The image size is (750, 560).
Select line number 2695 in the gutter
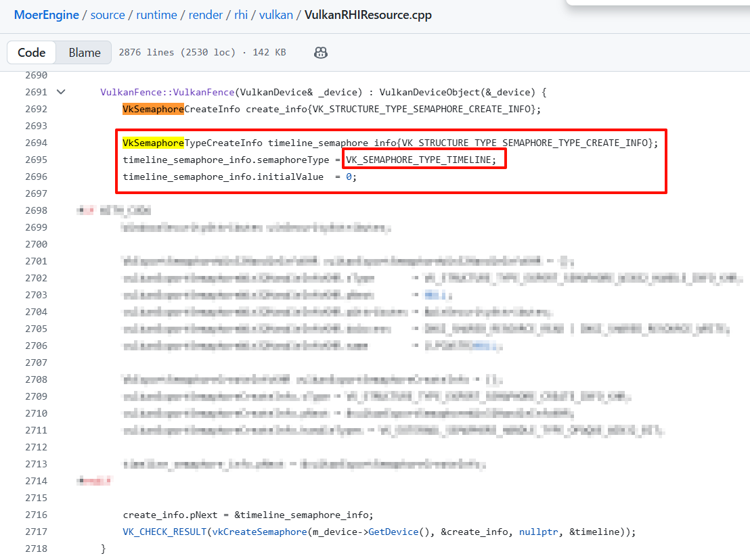coord(35,160)
